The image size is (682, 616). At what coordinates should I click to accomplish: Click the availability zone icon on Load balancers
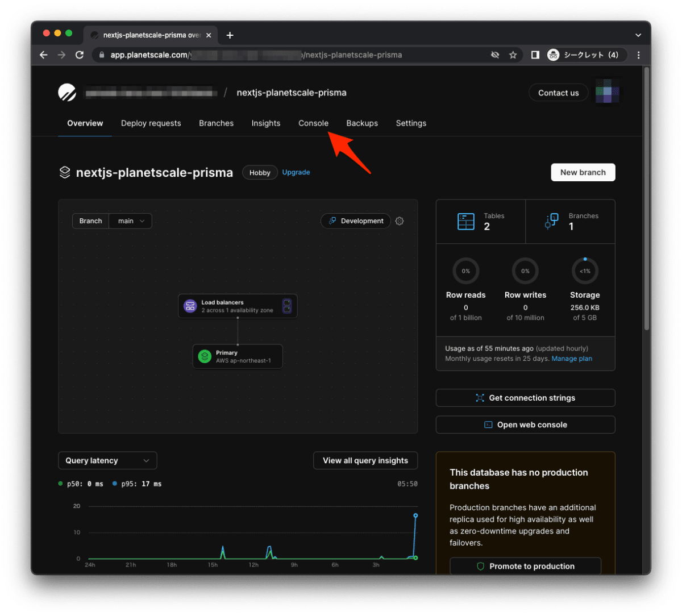point(287,306)
